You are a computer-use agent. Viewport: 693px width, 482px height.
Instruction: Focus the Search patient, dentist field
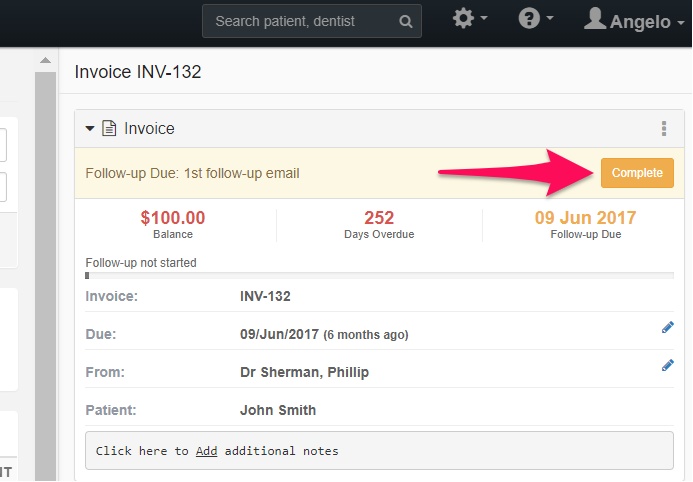312,21
